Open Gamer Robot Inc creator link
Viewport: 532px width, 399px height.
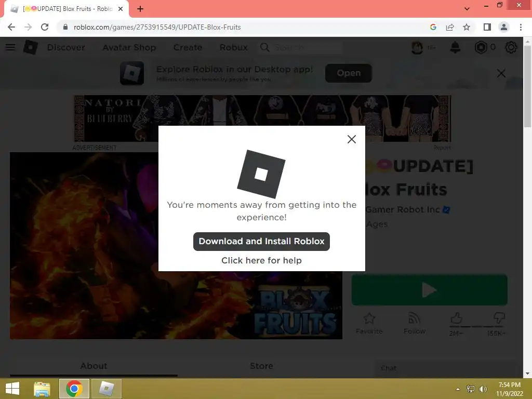(x=403, y=210)
